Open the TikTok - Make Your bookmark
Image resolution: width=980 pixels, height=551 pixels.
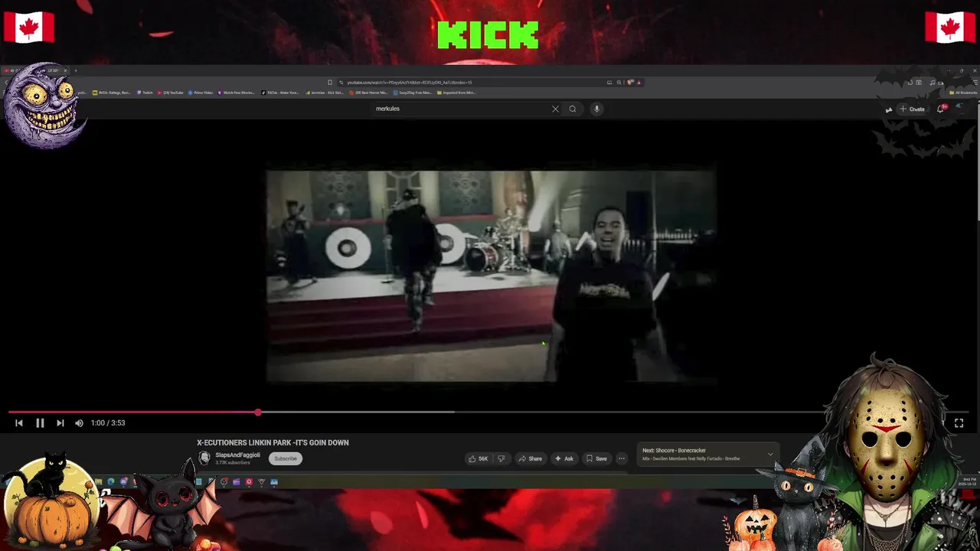tap(280, 93)
